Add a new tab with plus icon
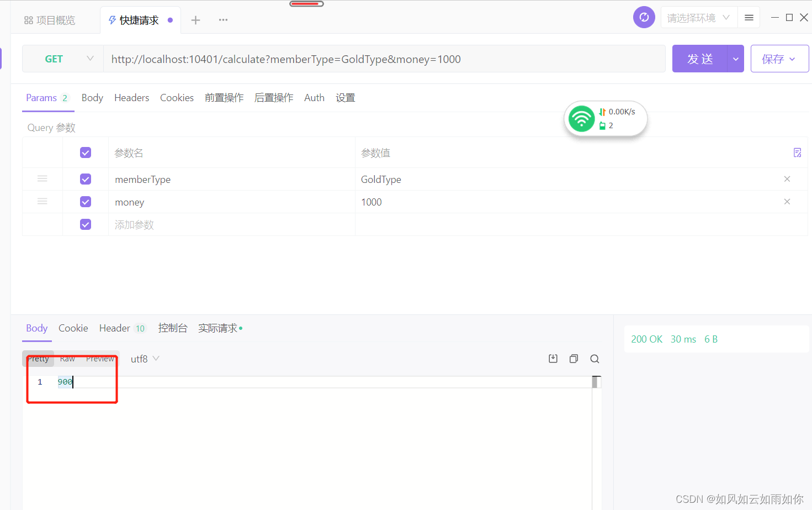The height and width of the screenshot is (510, 812). pyautogui.click(x=195, y=20)
